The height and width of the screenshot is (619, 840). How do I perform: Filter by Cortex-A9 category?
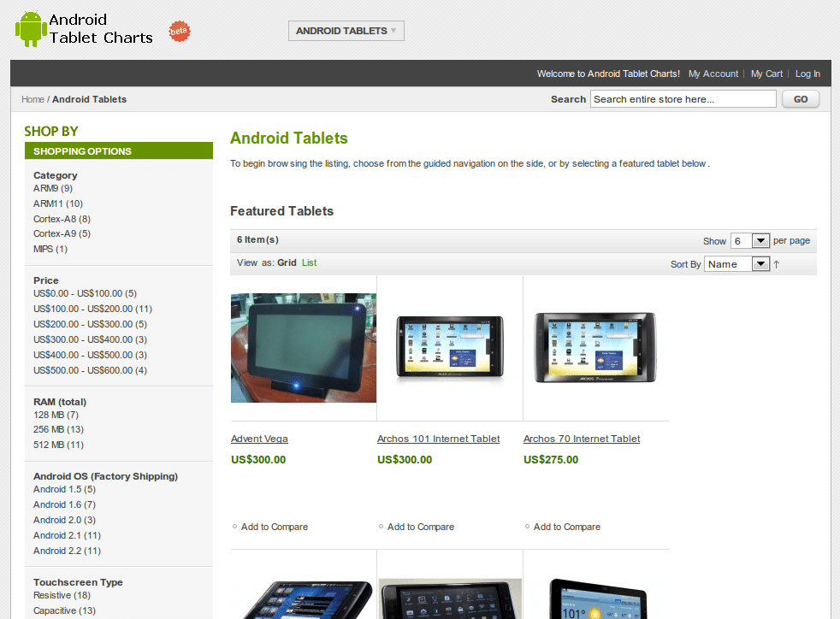(62, 234)
